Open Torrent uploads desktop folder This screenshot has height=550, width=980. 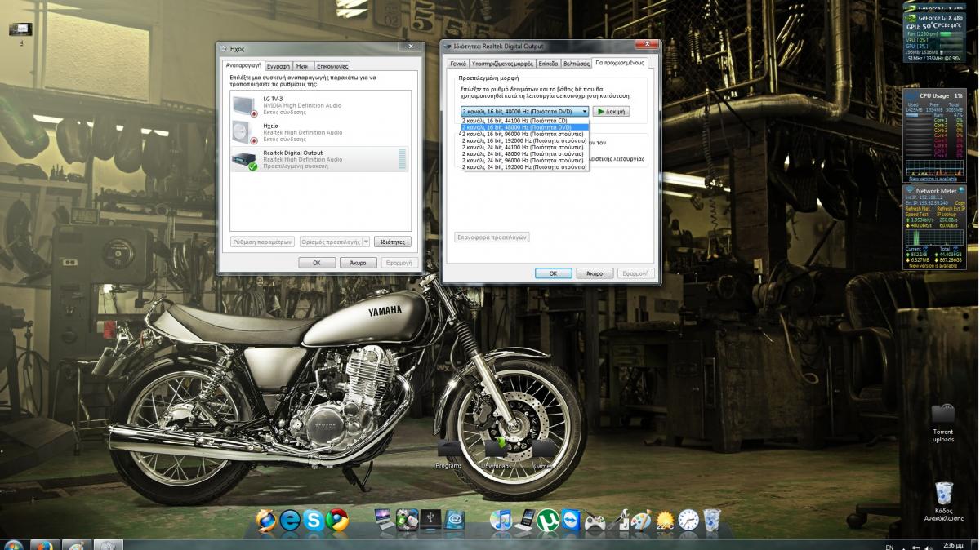(943, 422)
